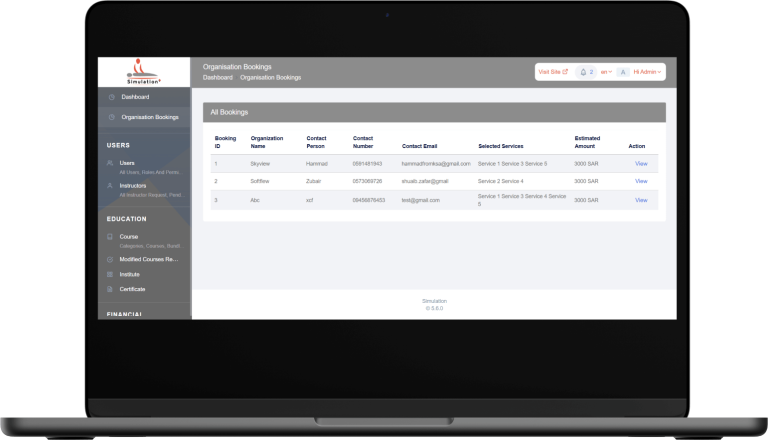
Task: Click the Course book icon
Action: 110,237
